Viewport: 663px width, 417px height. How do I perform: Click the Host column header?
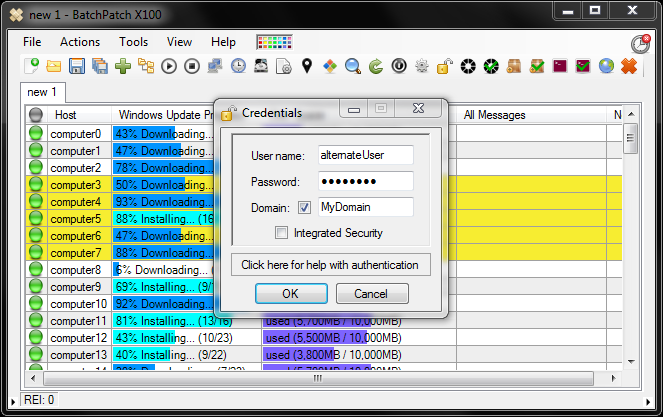tap(79, 115)
